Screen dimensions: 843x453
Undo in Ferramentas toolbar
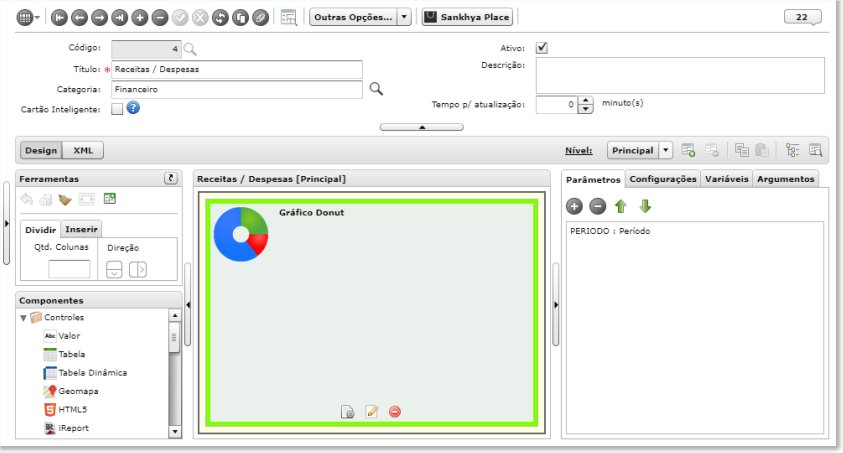point(27,199)
